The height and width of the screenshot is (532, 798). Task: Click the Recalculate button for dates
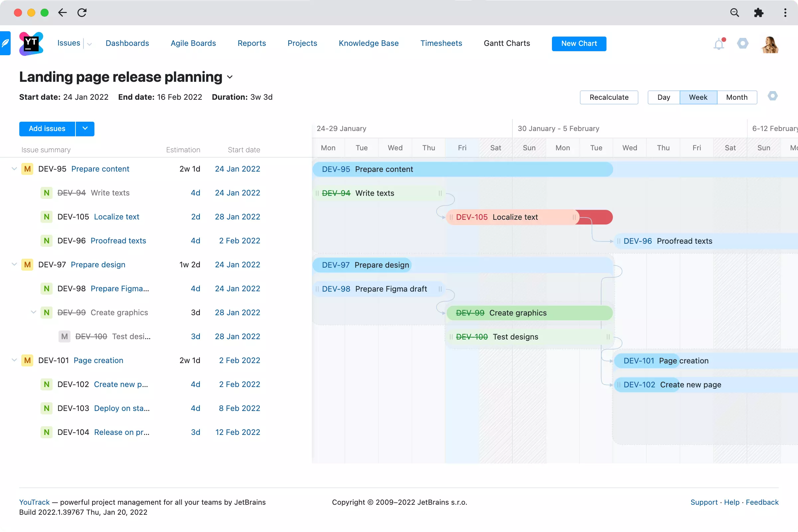pos(609,97)
